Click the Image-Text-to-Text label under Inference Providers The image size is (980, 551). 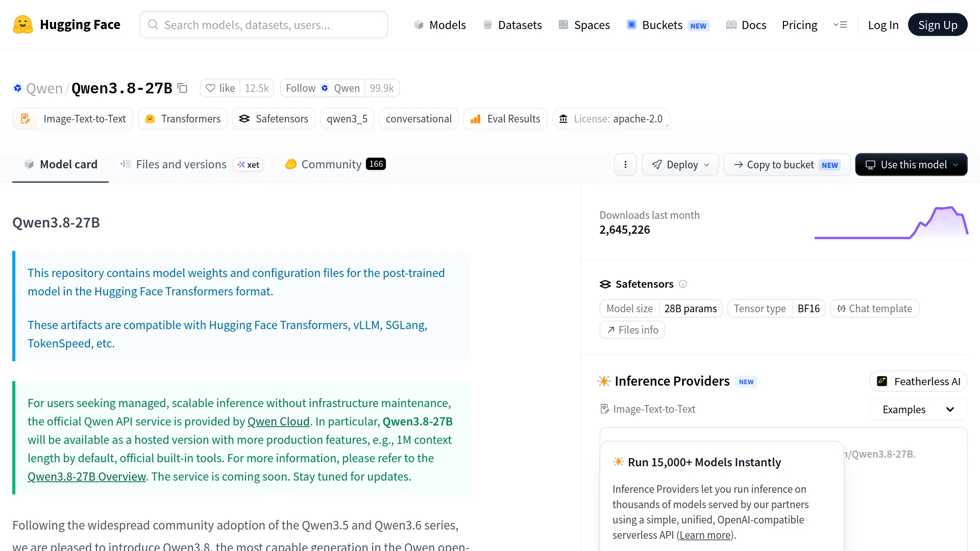[x=648, y=409]
